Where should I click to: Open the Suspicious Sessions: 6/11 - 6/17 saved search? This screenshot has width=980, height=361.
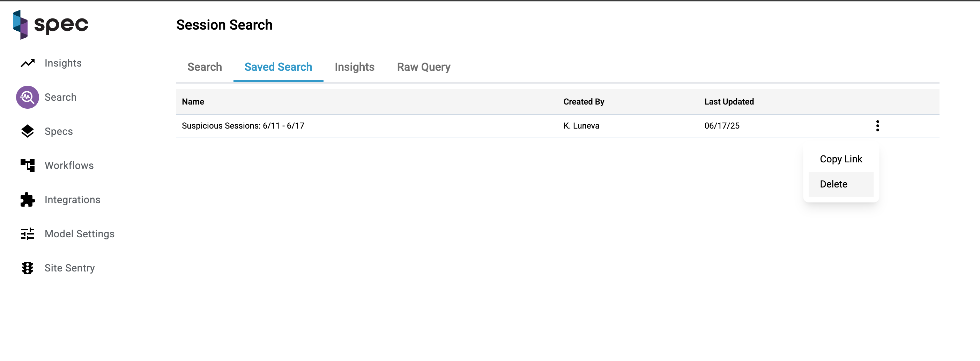pos(243,126)
